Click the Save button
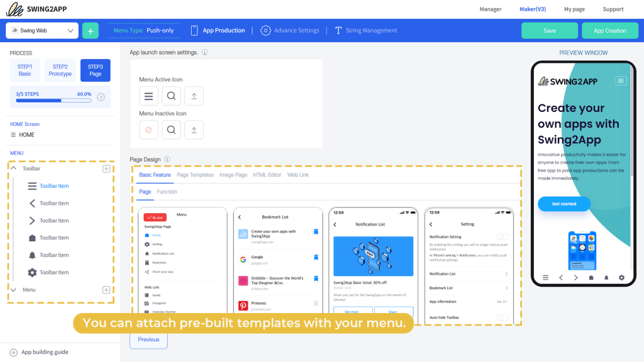 (x=550, y=31)
